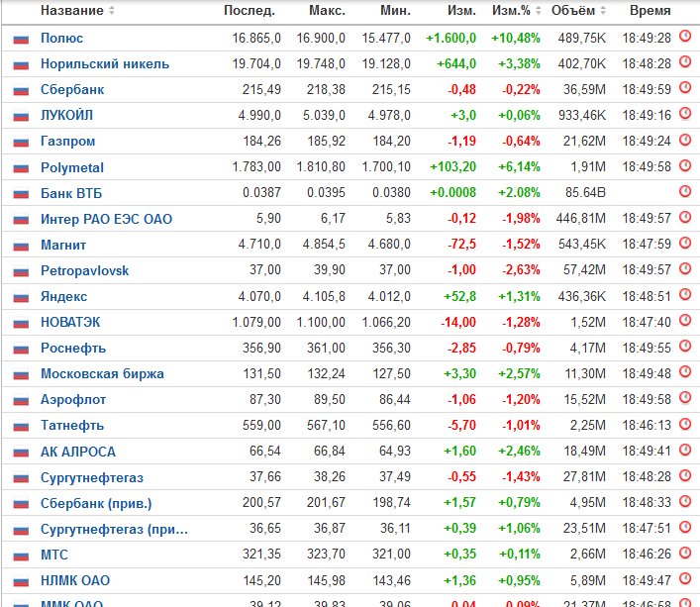The height and width of the screenshot is (607, 700).
Task: Click the Russian flag beside Банк ВТБ
Action: point(21,195)
